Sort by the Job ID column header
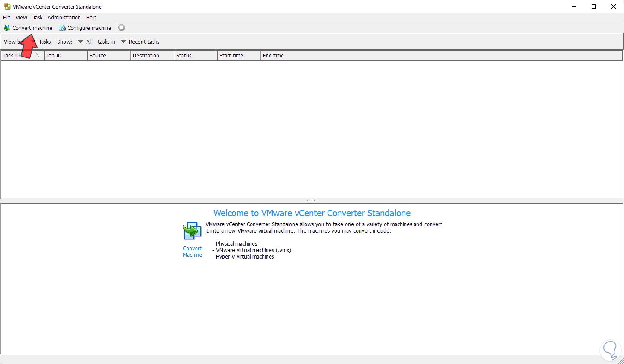The height and width of the screenshot is (364, 624). pyautogui.click(x=66, y=55)
